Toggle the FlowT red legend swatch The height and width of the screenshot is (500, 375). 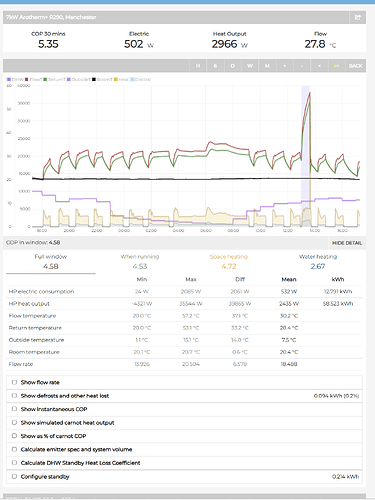coord(27,79)
